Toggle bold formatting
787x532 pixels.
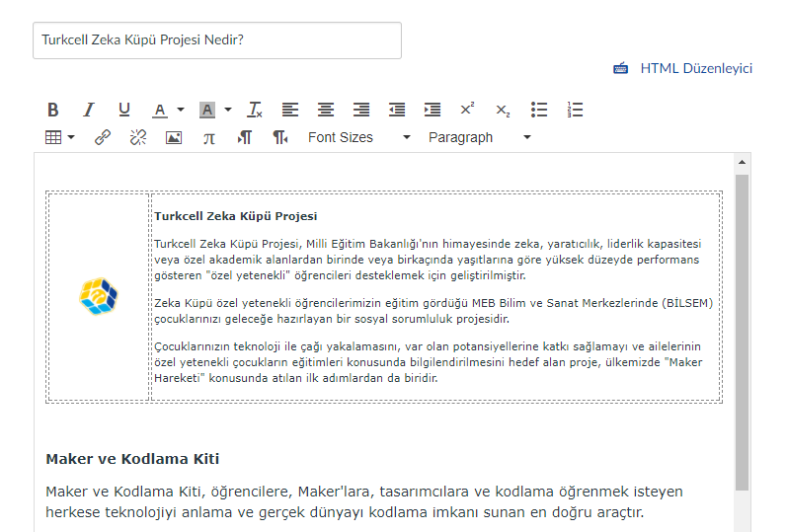[x=52, y=110]
